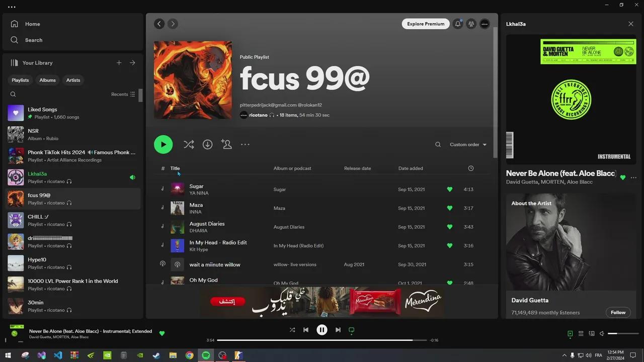
Task: Open Visual Studio Code from the taskbar
Action: point(58,355)
